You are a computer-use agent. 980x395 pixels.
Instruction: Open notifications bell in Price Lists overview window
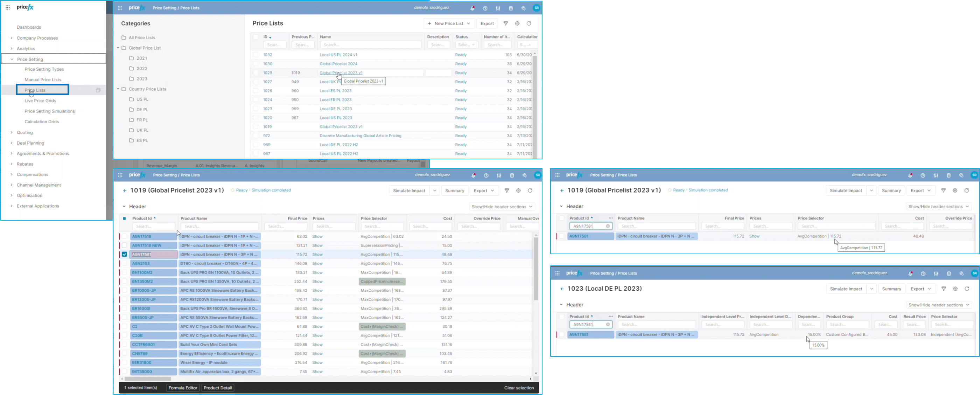point(472,8)
